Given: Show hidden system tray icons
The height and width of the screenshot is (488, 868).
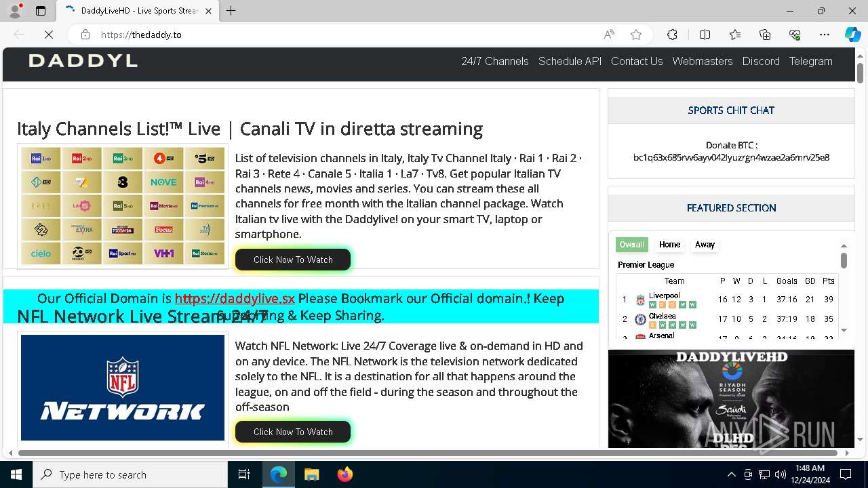Looking at the screenshot, I should pos(731,474).
